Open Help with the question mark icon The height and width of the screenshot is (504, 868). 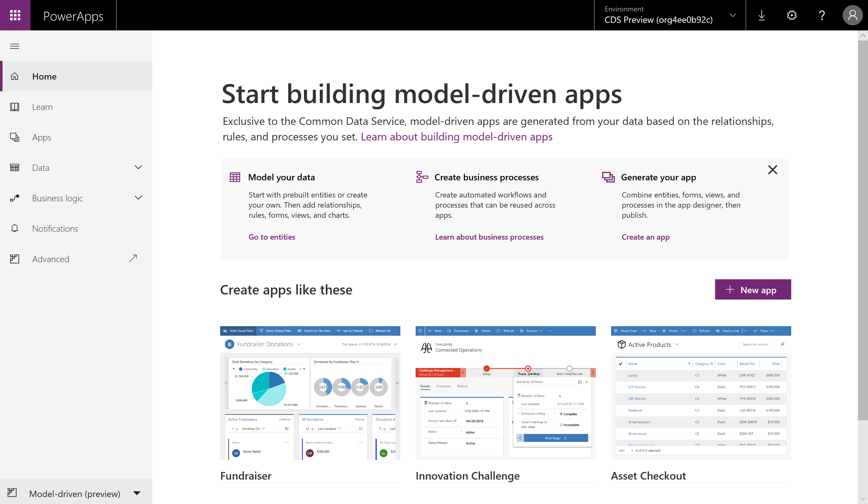822,15
